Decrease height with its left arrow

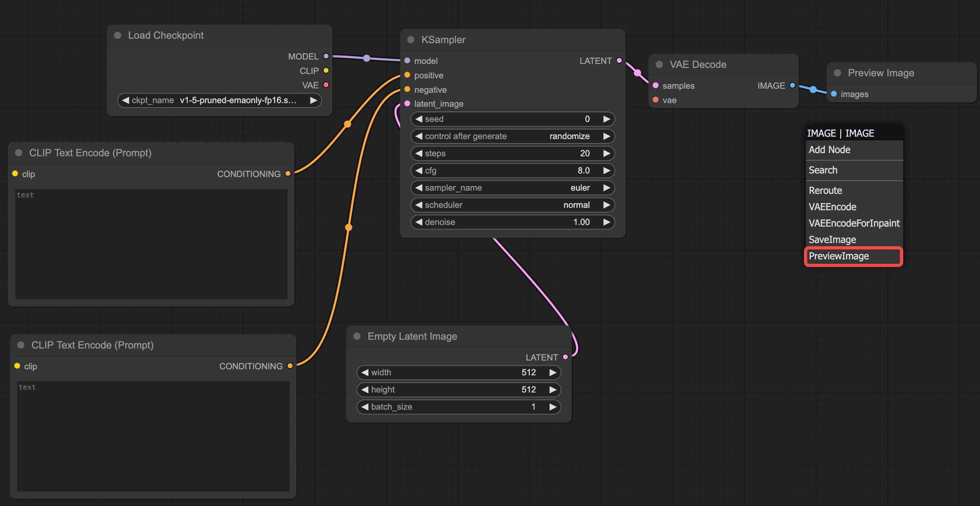pyautogui.click(x=364, y=390)
